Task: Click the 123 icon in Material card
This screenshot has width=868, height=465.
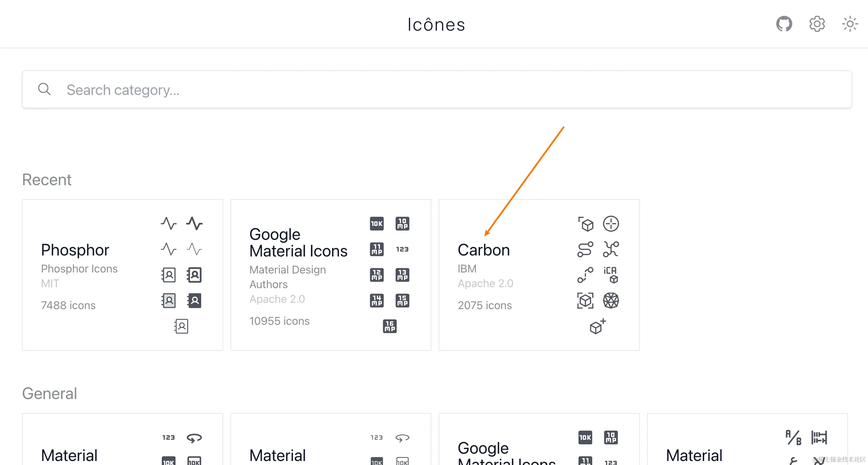Action: point(169,437)
